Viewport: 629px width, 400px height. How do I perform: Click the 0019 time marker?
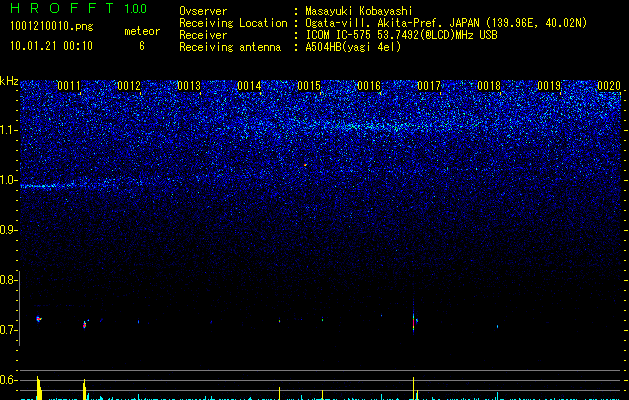coord(549,86)
